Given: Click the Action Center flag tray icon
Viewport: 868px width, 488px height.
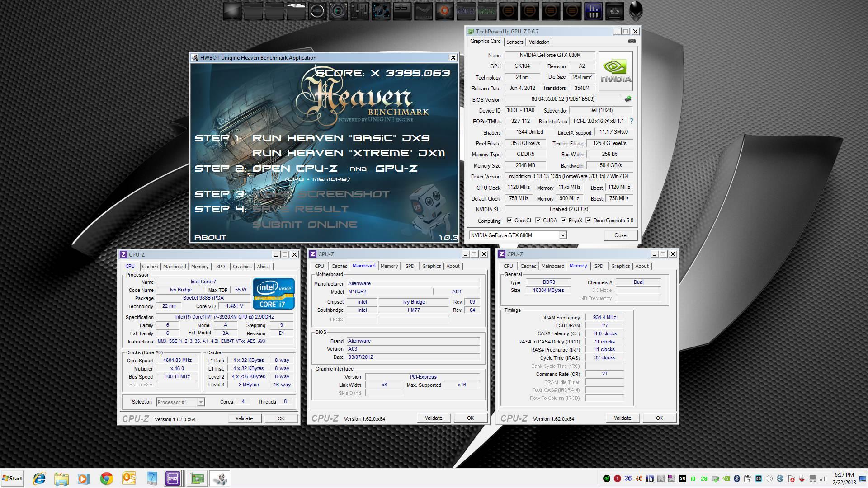Looking at the screenshot, I should [791, 479].
